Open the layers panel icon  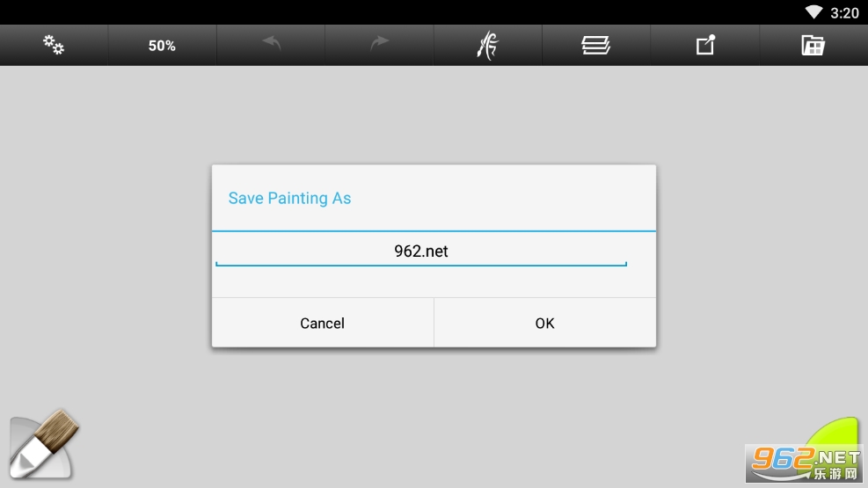coord(595,46)
